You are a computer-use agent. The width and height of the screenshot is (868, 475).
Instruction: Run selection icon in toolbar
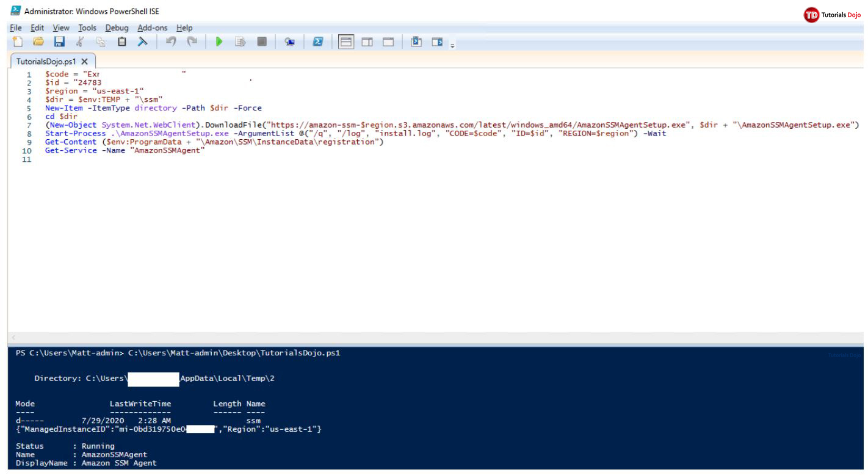241,42
